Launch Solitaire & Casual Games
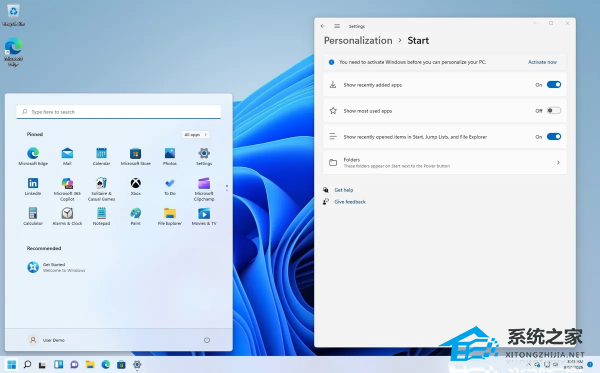Screen dimensions: 600x373 coord(101,189)
